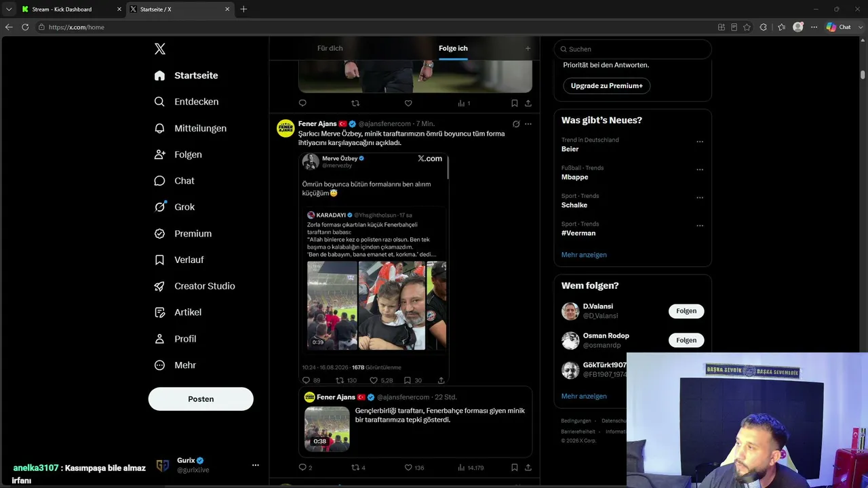Click Mehr anzeigen under trends

(584, 255)
